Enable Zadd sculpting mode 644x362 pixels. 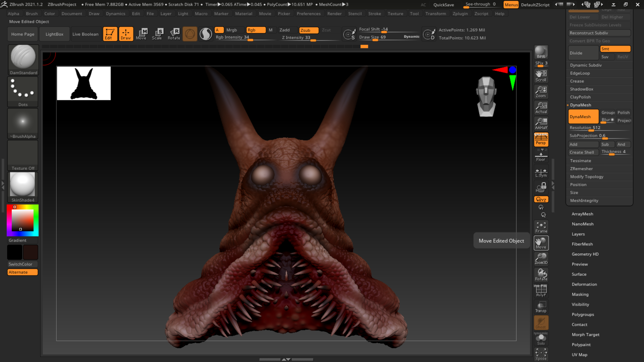coord(285,30)
